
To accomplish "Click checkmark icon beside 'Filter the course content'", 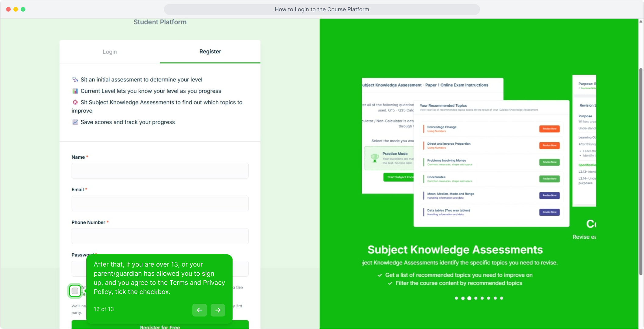I will click(390, 283).
